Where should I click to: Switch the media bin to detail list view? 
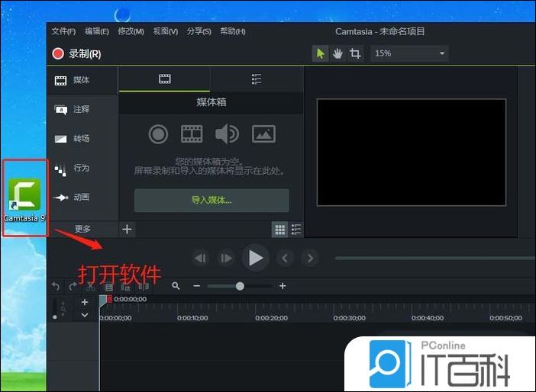click(x=296, y=230)
